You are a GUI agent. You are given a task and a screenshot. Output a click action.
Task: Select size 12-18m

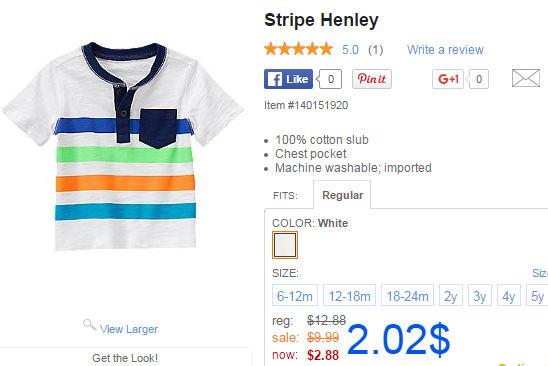coord(349,295)
